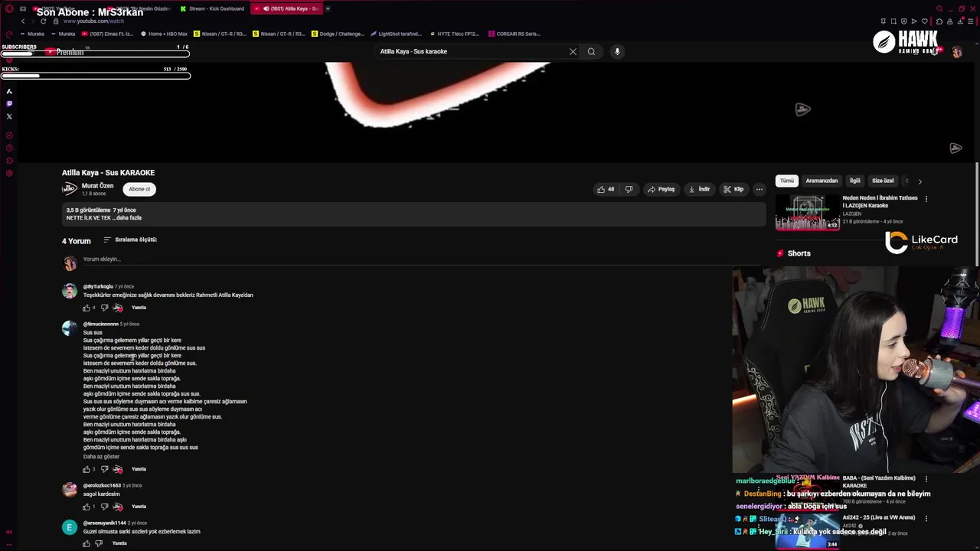Start voice search with microphone

[617, 51]
